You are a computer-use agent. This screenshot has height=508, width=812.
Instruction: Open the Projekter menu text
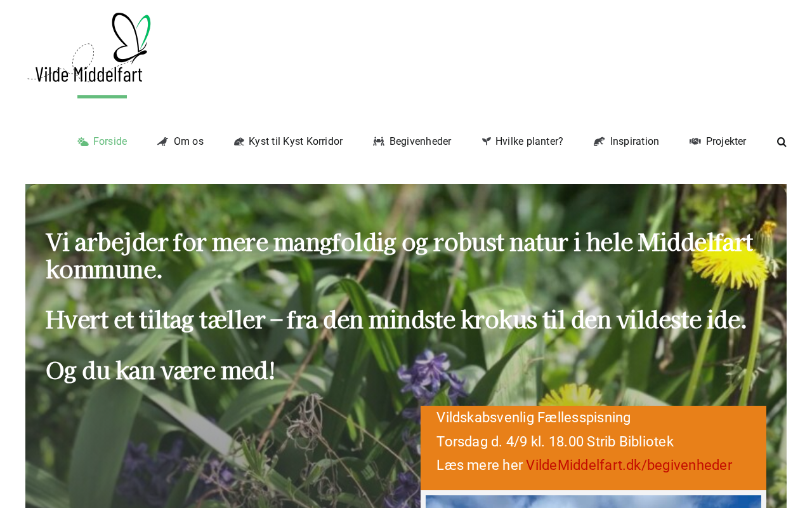726,142
